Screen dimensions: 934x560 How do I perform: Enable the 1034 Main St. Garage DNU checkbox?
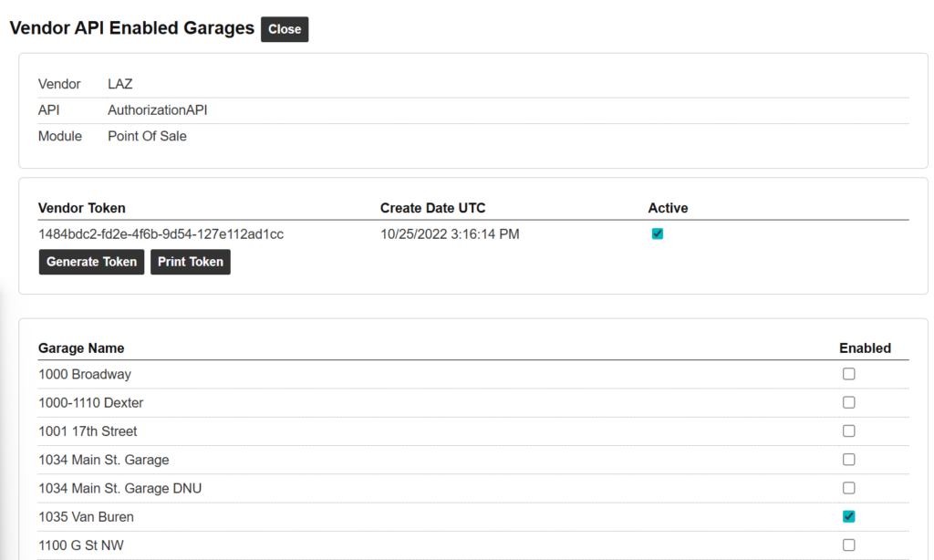pos(848,488)
